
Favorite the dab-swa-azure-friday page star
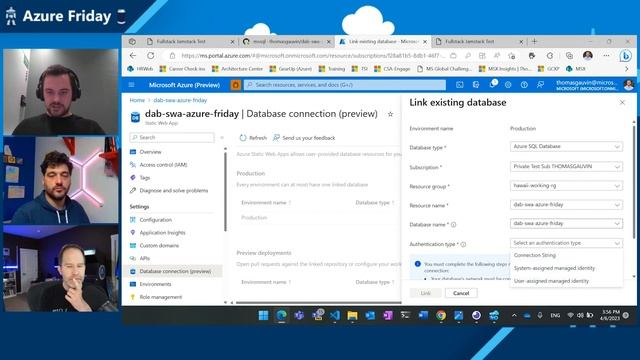click(390, 114)
